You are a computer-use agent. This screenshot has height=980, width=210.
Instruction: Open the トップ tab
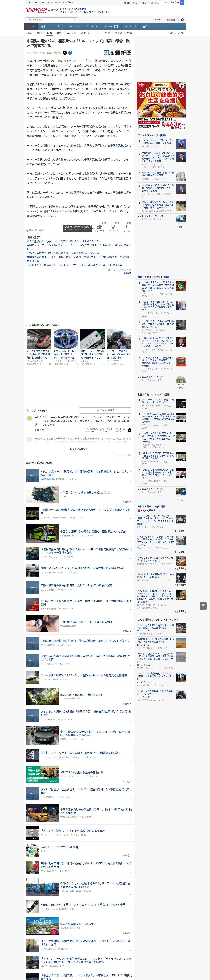point(31,27)
